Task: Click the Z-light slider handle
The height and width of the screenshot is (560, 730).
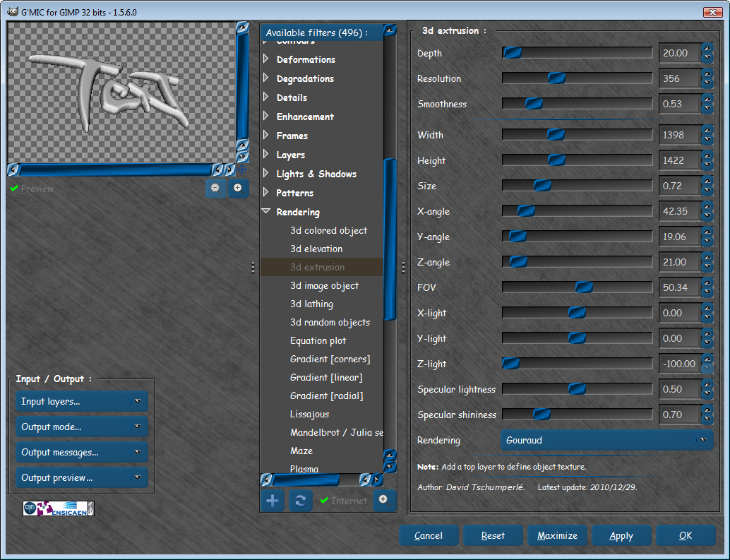Action: tap(510, 364)
